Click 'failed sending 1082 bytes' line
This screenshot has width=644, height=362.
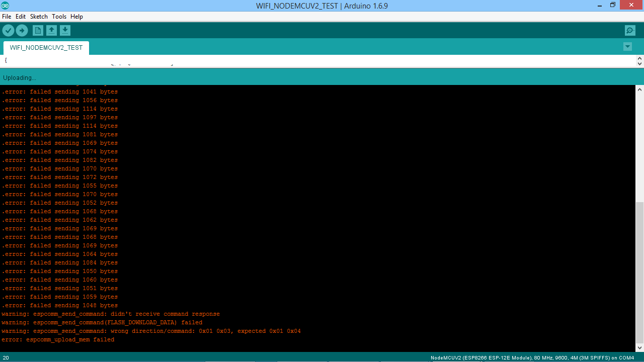[59, 160]
